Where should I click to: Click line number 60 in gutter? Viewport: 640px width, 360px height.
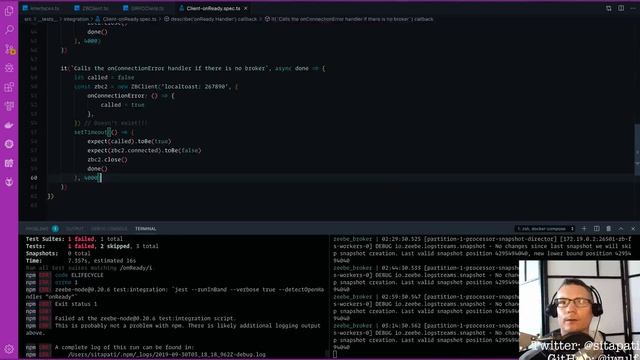pyautogui.click(x=34, y=178)
